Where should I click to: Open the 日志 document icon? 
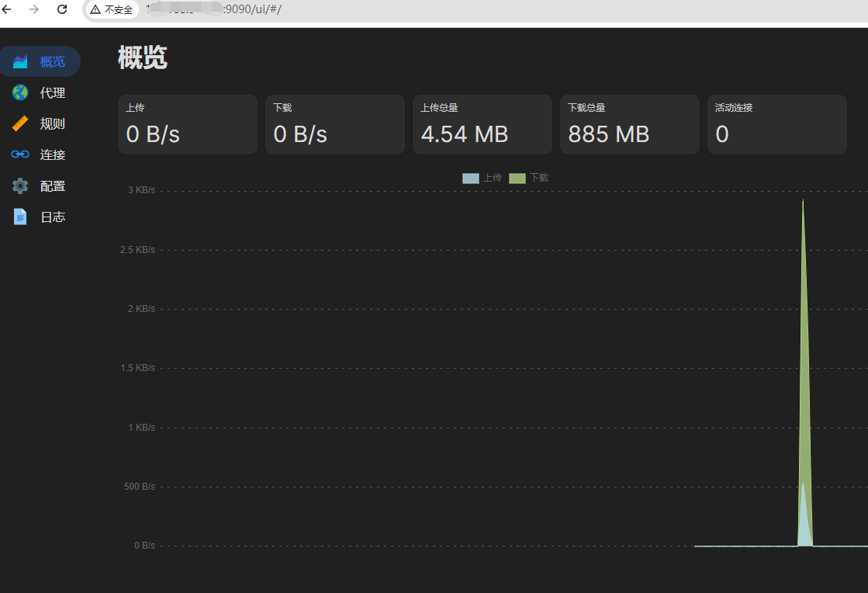20,217
